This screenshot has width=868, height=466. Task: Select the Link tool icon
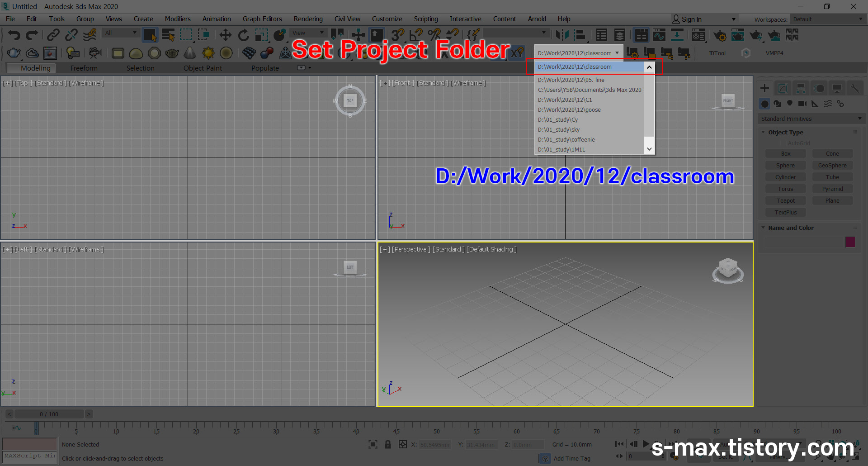(x=53, y=35)
